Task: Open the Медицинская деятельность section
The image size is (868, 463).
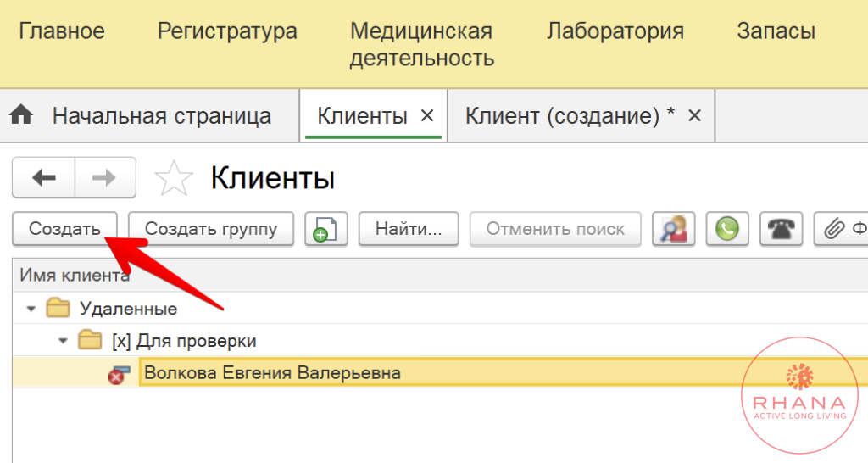Action: [x=422, y=45]
